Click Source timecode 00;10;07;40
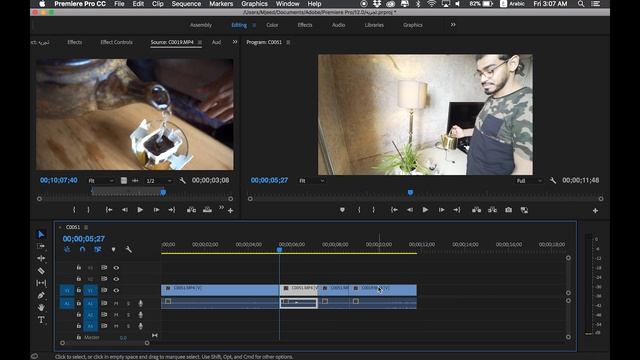The image size is (640, 360). coord(58,180)
